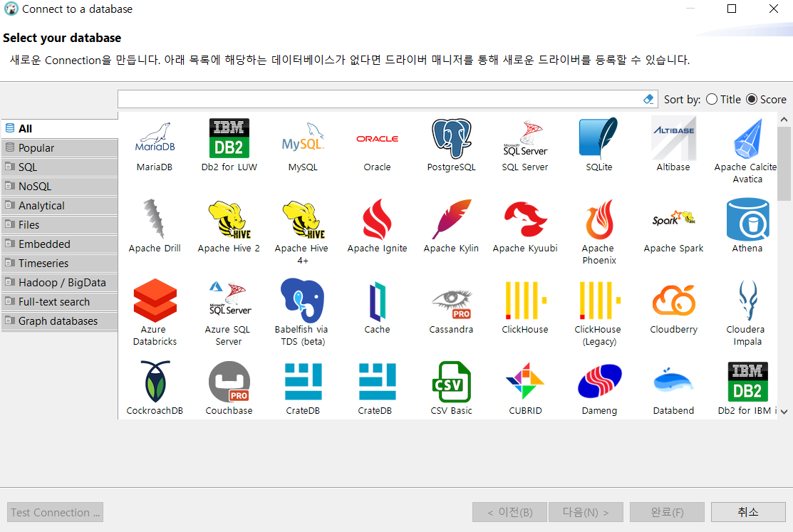This screenshot has height=532, width=793.
Task: Select the Cache database icon
Action: click(x=378, y=301)
